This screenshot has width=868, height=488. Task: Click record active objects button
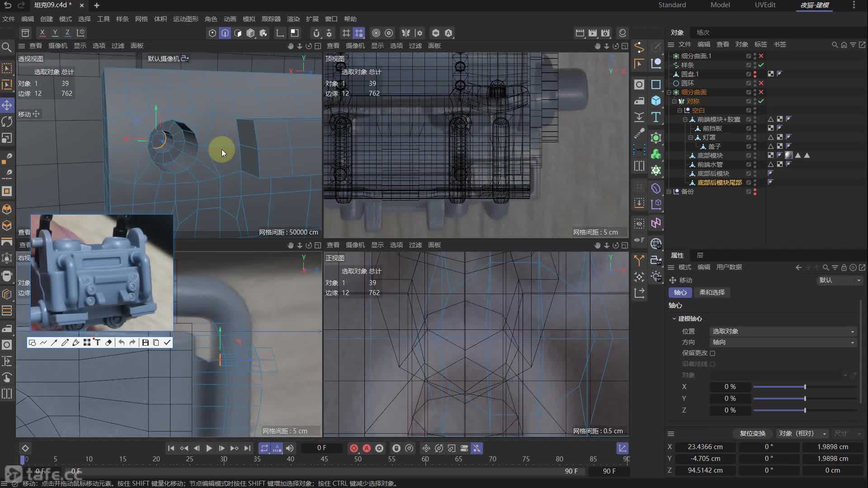(x=354, y=448)
